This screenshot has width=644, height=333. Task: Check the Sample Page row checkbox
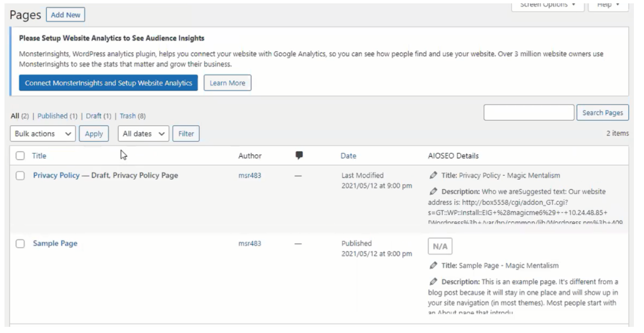20,244
